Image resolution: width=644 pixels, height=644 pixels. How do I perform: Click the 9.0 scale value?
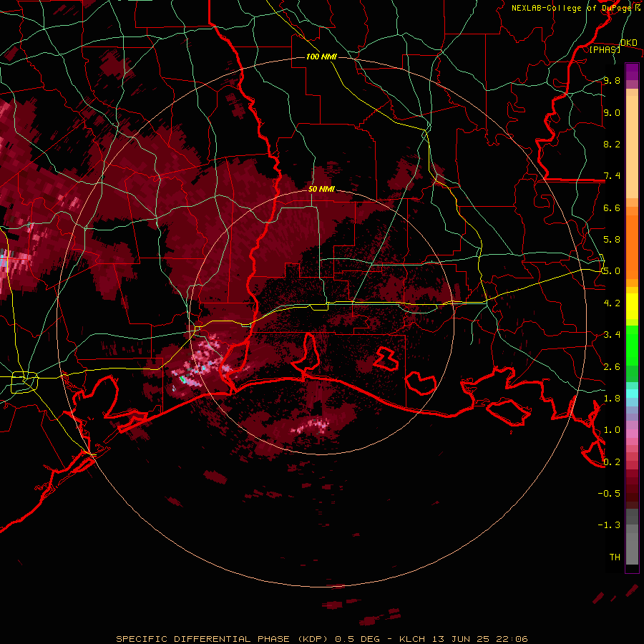pyautogui.click(x=612, y=112)
